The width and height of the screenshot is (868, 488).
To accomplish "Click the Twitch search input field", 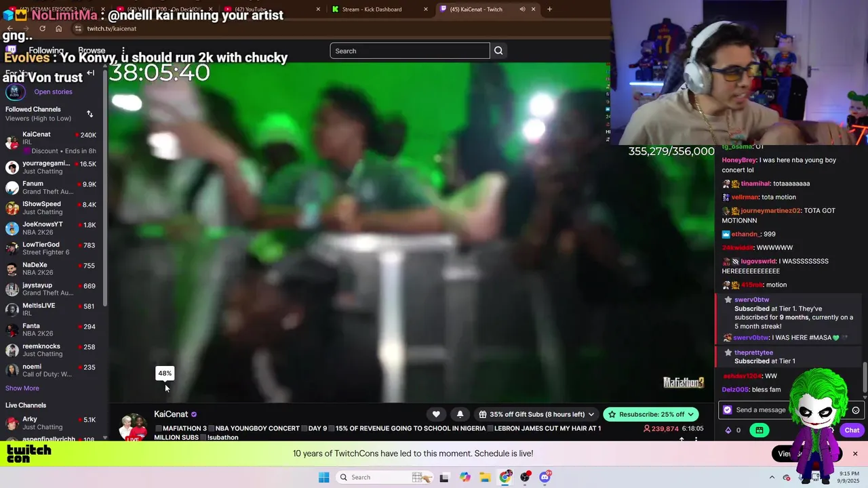I will 410,51.
